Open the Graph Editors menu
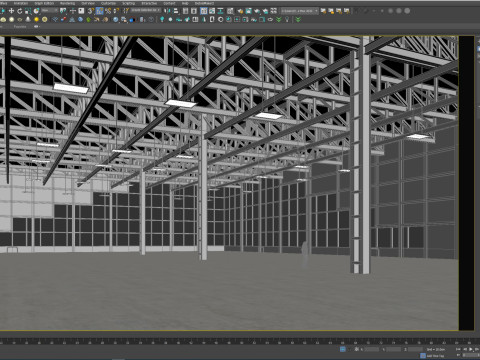 [x=44, y=3]
